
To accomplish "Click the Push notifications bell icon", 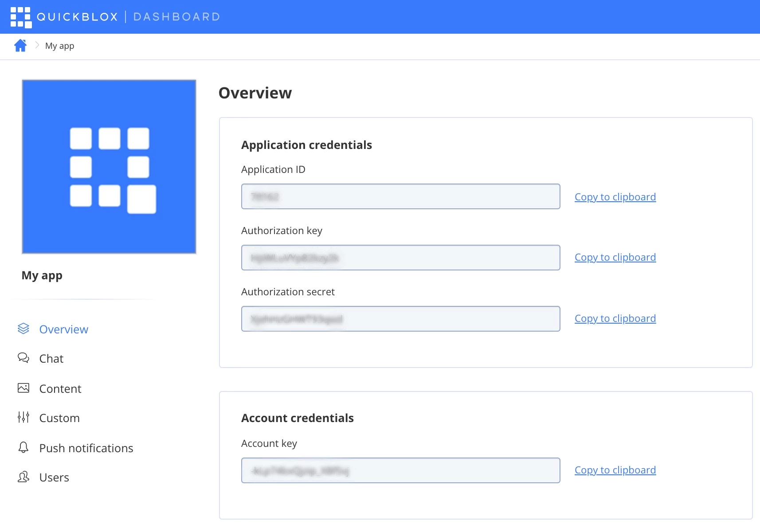I will coord(23,447).
